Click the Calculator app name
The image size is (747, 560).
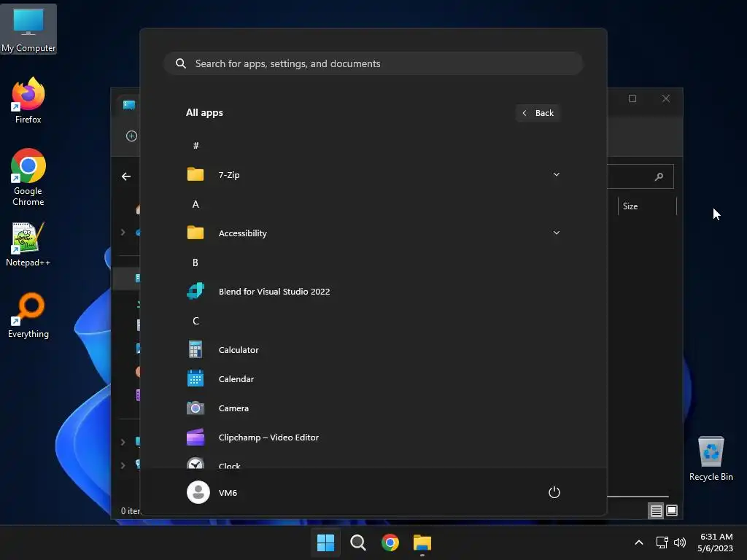(x=239, y=349)
